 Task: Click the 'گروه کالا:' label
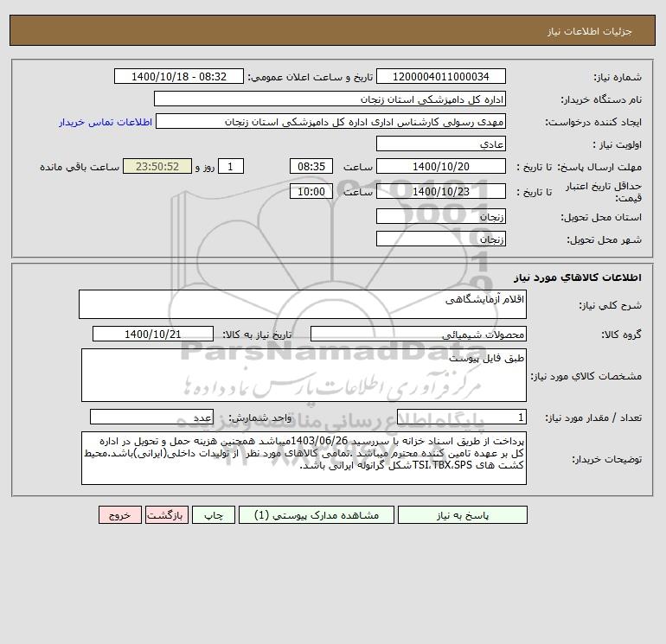click(621, 335)
